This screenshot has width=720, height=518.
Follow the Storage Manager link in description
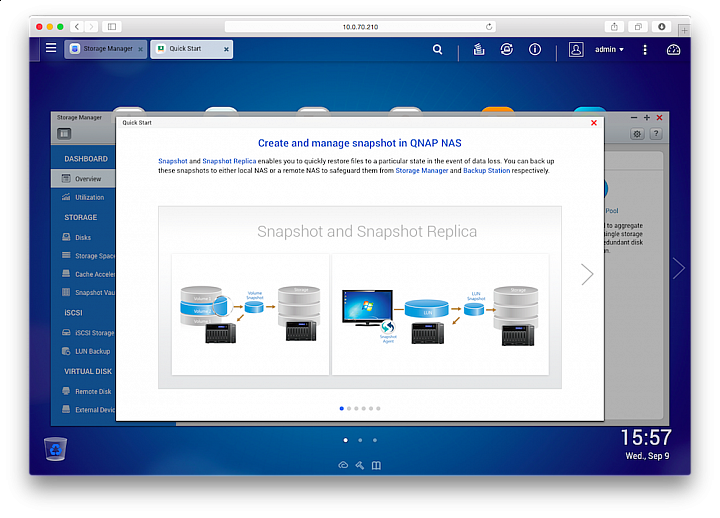click(x=422, y=170)
